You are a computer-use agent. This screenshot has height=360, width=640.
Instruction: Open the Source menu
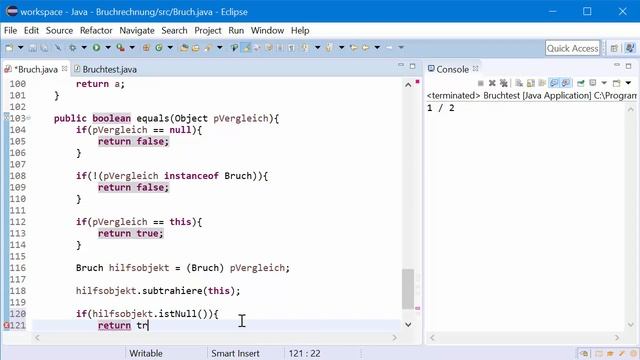click(59, 31)
